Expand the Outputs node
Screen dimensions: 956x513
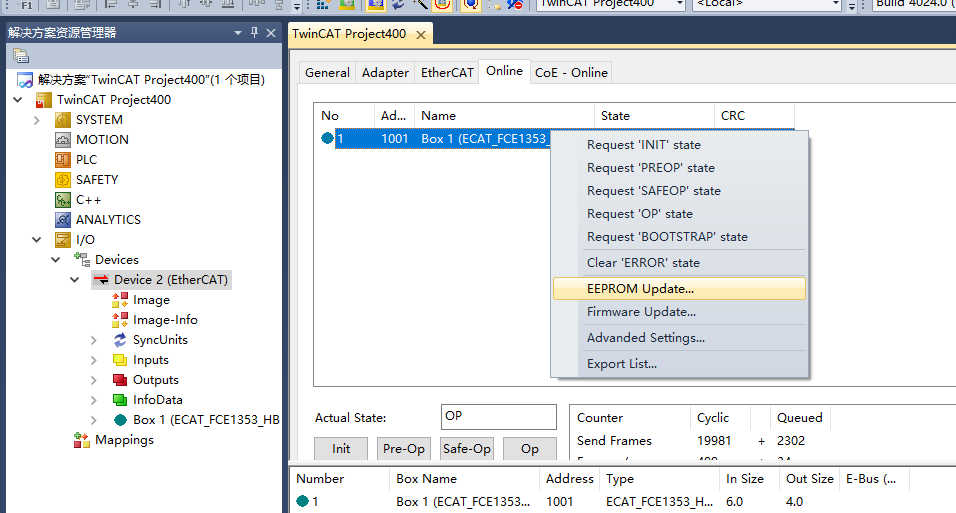click(93, 380)
